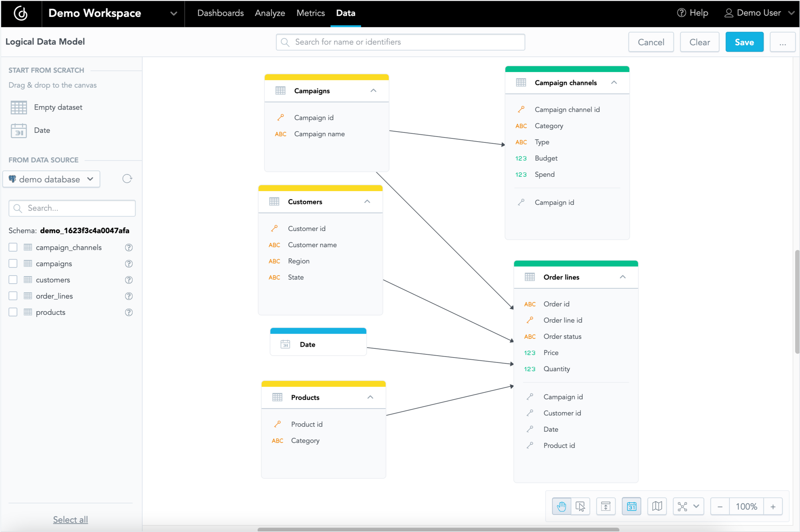Image resolution: width=800 pixels, height=532 pixels.
Task: Click the zoom out minus control
Action: (x=720, y=506)
